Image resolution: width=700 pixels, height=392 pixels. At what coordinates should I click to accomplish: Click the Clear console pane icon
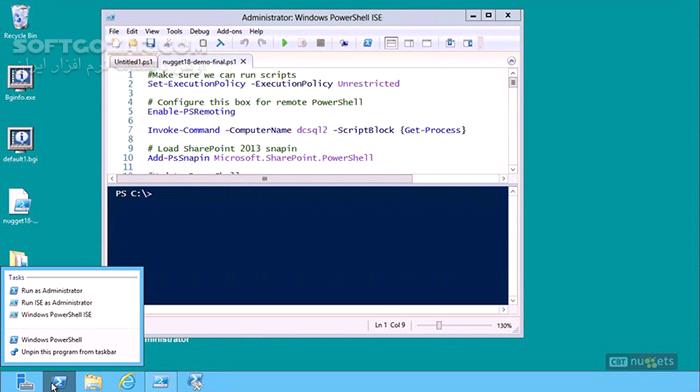(x=221, y=43)
